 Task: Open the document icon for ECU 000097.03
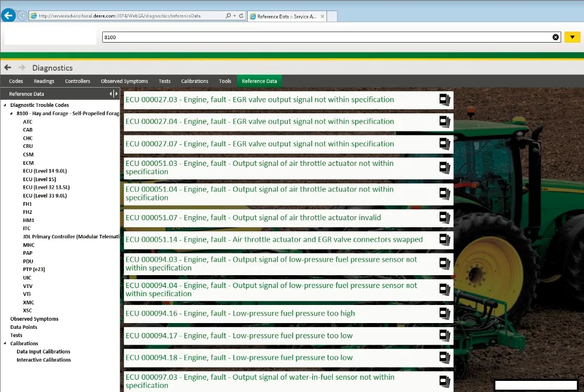point(444,381)
